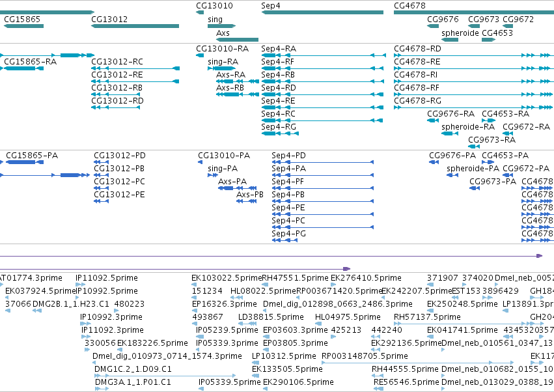This screenshot has height=392, width=554.
Task: Select the Axs gene label
Action: (223, 33)
